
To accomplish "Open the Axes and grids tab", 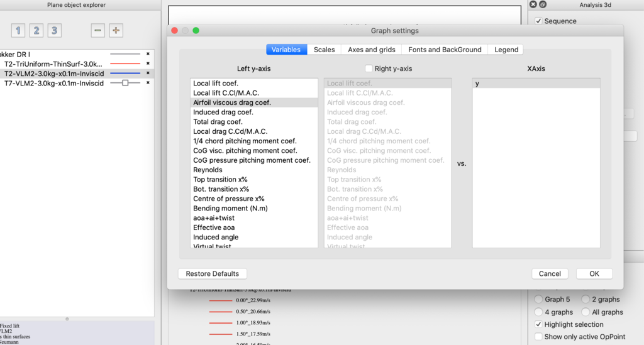I will tap(371, 50).
